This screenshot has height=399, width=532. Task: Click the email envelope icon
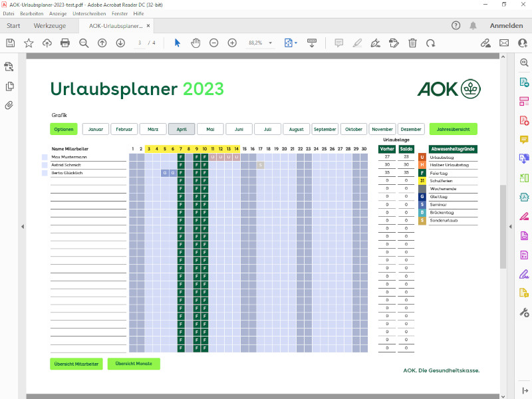[x=504, y=43]
